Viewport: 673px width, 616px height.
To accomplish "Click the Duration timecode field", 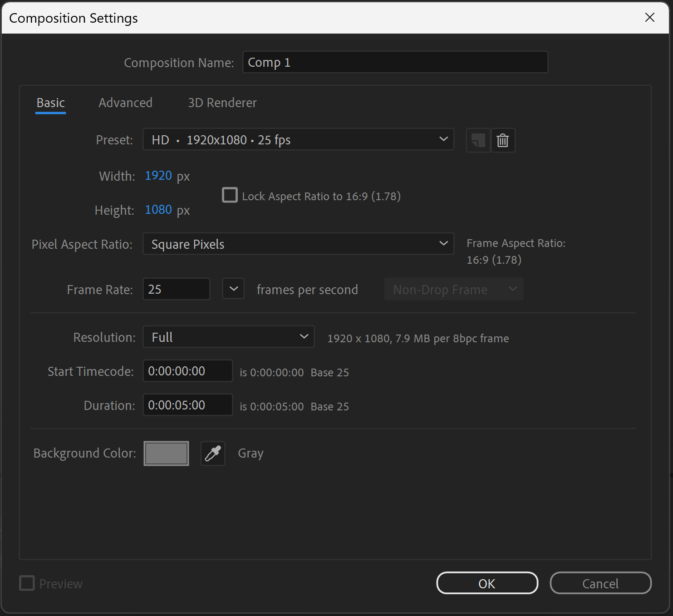I will point(187,404).
